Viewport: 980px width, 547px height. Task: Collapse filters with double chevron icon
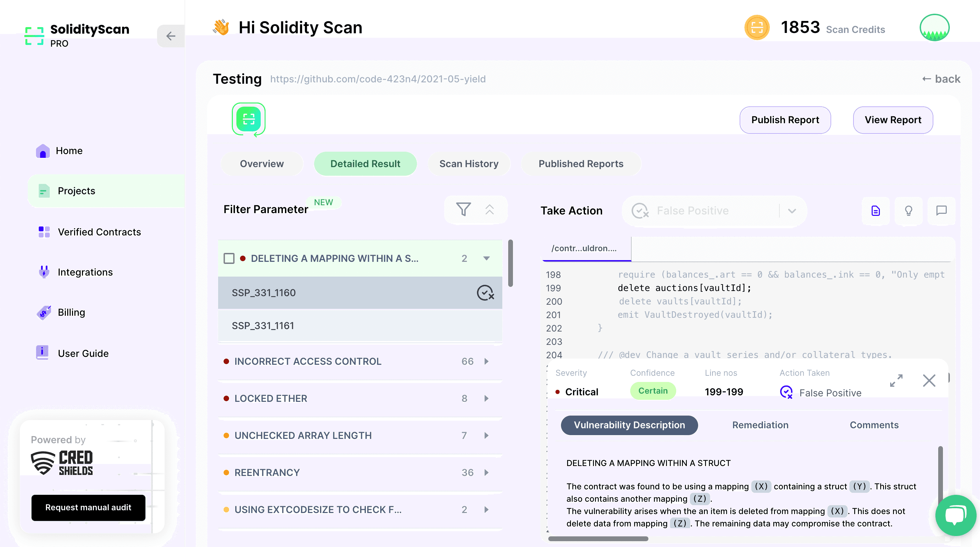(x=490, y=209)
